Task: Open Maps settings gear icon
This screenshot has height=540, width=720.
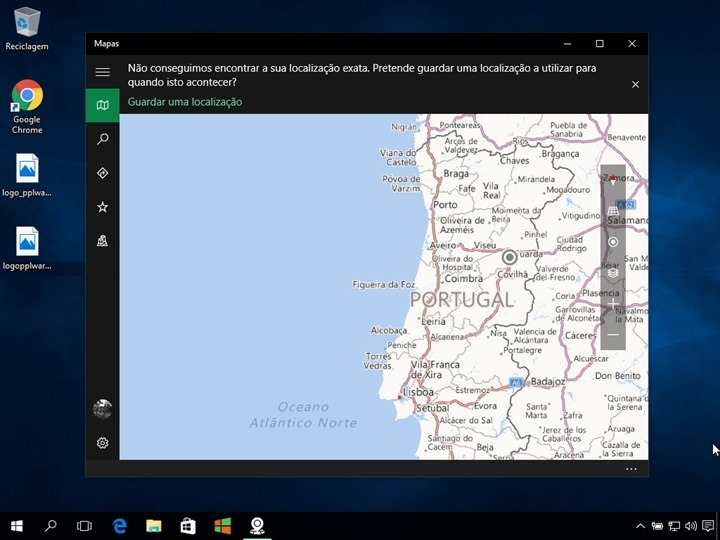Action: [x=102, y=443]
